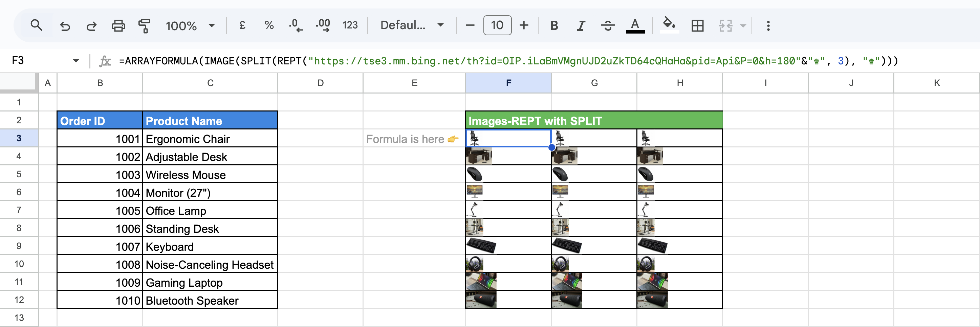Viewport: 980px width, 327px height.
Task: Open the 100% zoom dropdown
Action: point(190,25)
